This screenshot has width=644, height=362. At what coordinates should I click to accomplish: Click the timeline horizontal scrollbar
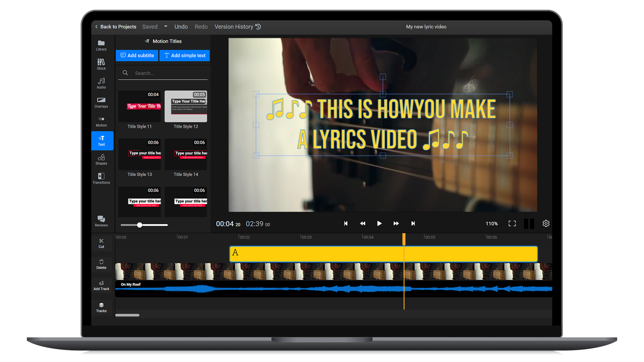coord(127,315)
